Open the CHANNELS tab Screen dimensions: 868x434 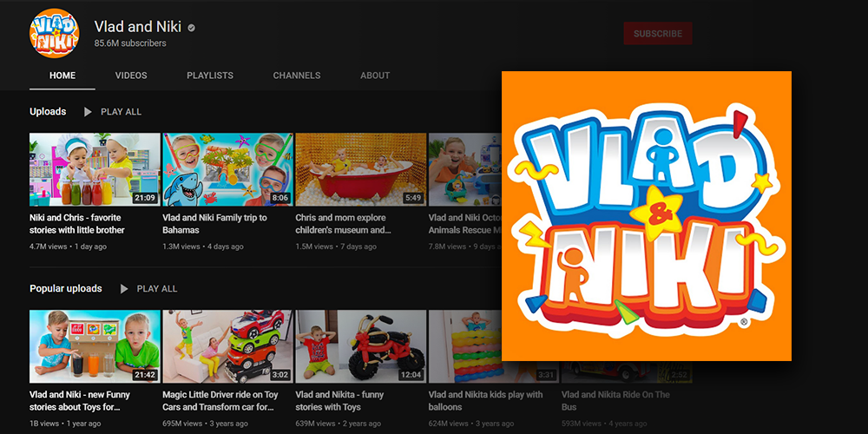point(297,76)
